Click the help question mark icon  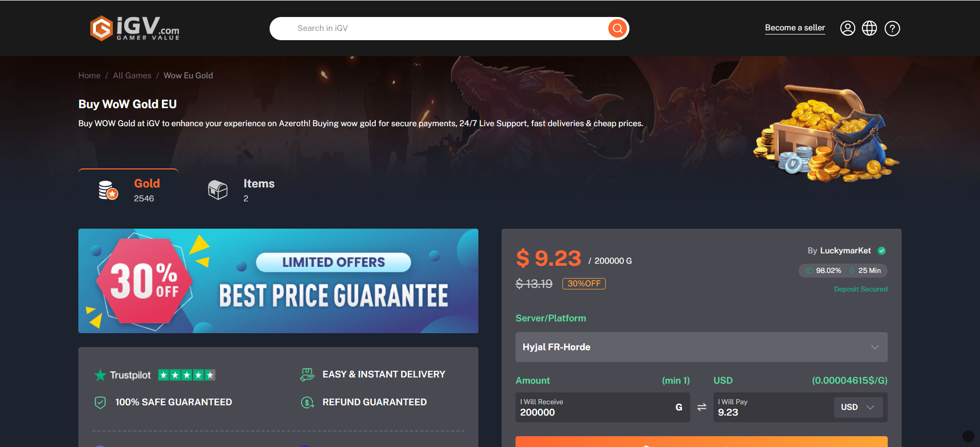[x=892, y=28]
